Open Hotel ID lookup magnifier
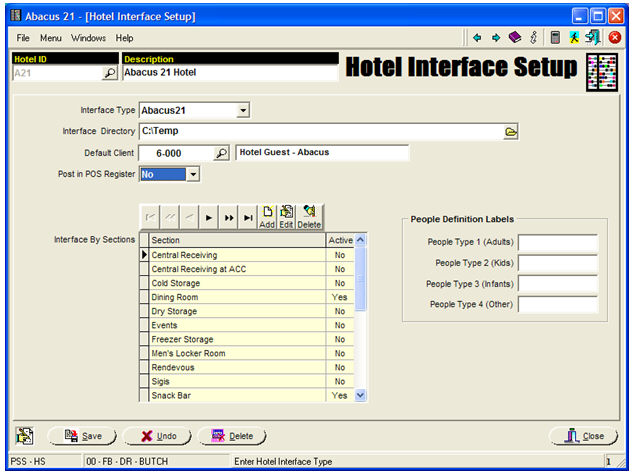The height and width of the screenshot is (474, 633). click(110, 73)
